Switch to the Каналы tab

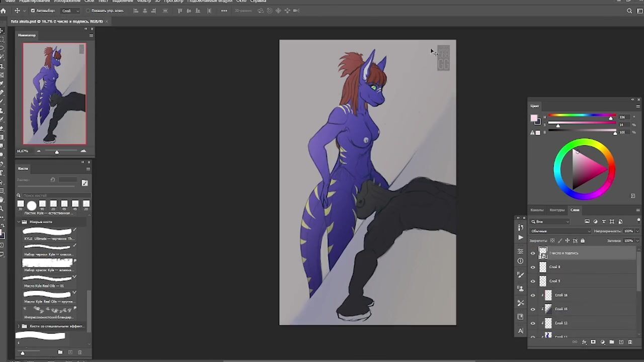537,210
